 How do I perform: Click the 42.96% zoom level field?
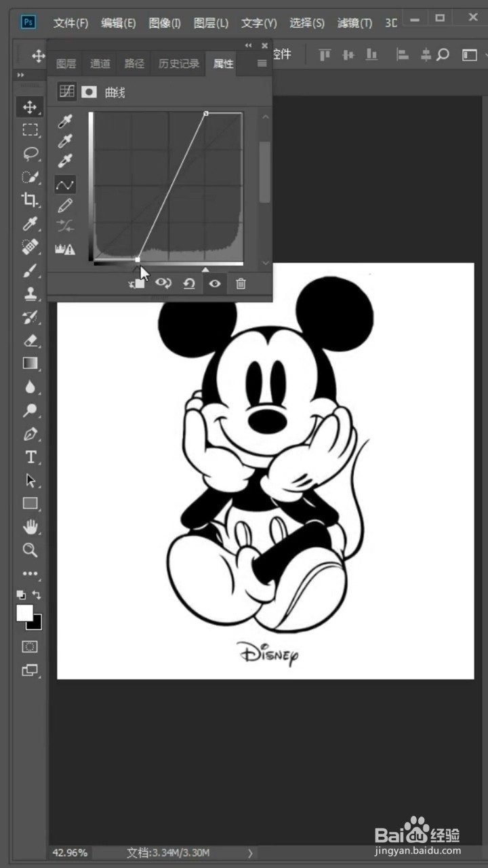[70, 852]
